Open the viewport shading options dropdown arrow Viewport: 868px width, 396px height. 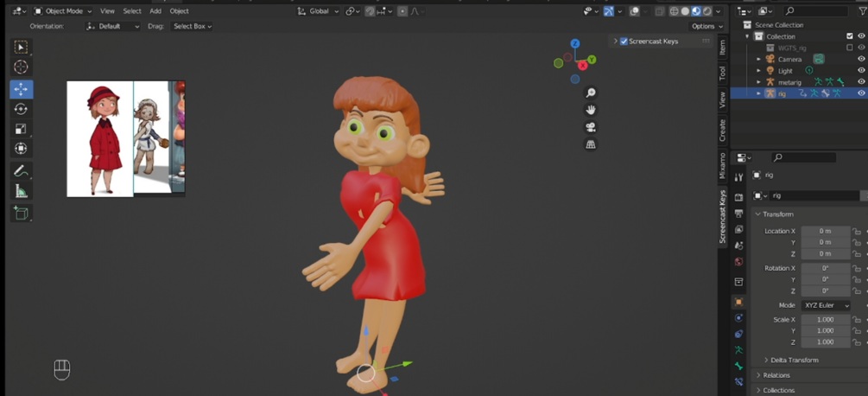click(719, 11)
